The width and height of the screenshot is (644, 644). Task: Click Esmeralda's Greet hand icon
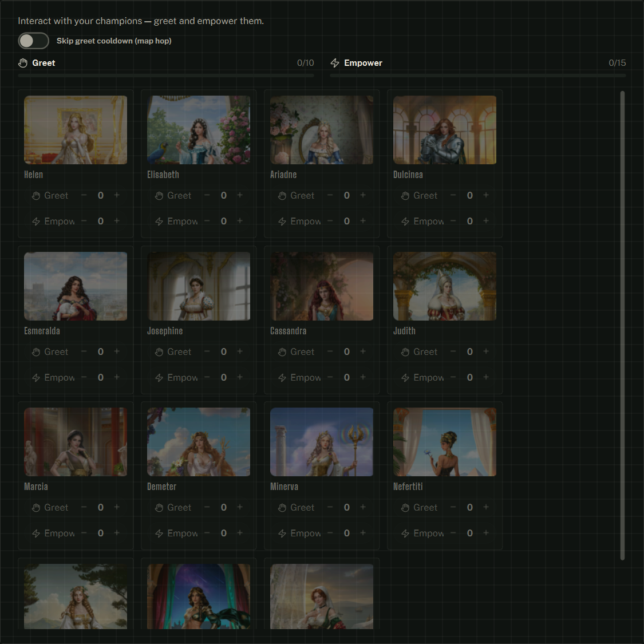pos(36,352)
